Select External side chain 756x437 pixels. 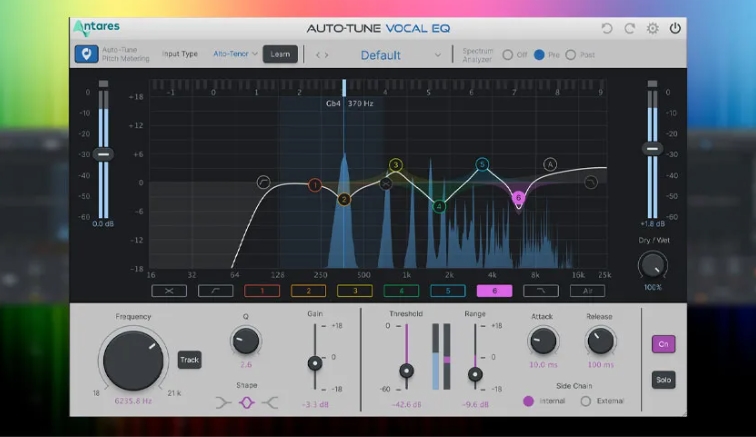click(x=586, y=401)
